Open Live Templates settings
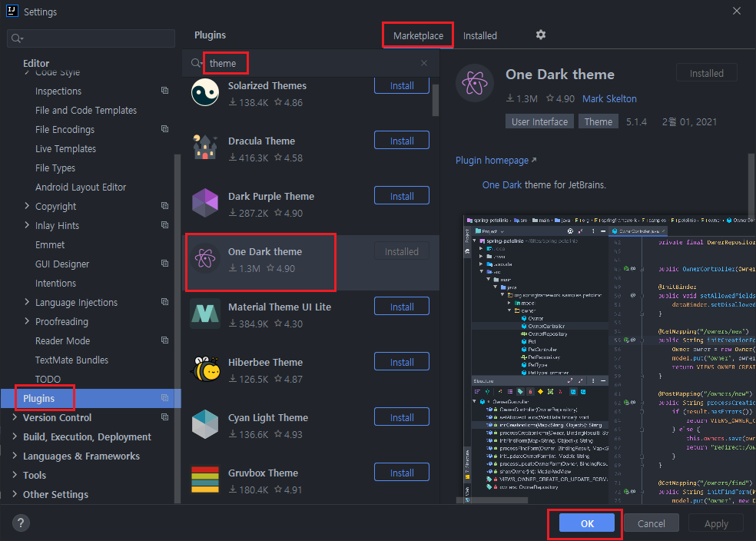 (65, 148)
